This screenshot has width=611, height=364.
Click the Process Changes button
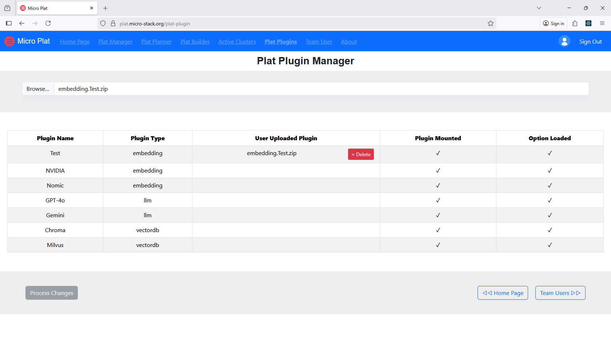(51, 293)
